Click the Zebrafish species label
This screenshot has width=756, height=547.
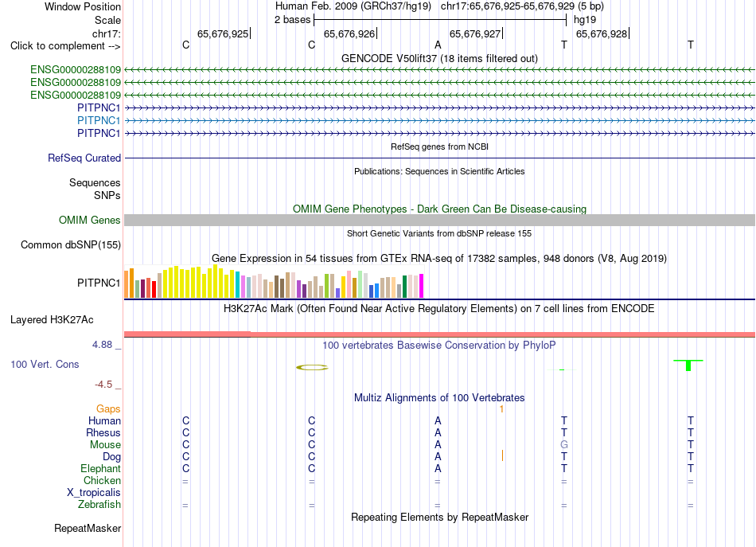pyautogui.click(x=99, y=504)
